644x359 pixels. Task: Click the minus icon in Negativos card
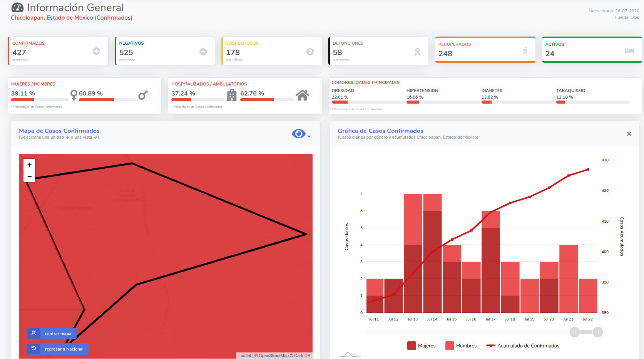[203, 52]
